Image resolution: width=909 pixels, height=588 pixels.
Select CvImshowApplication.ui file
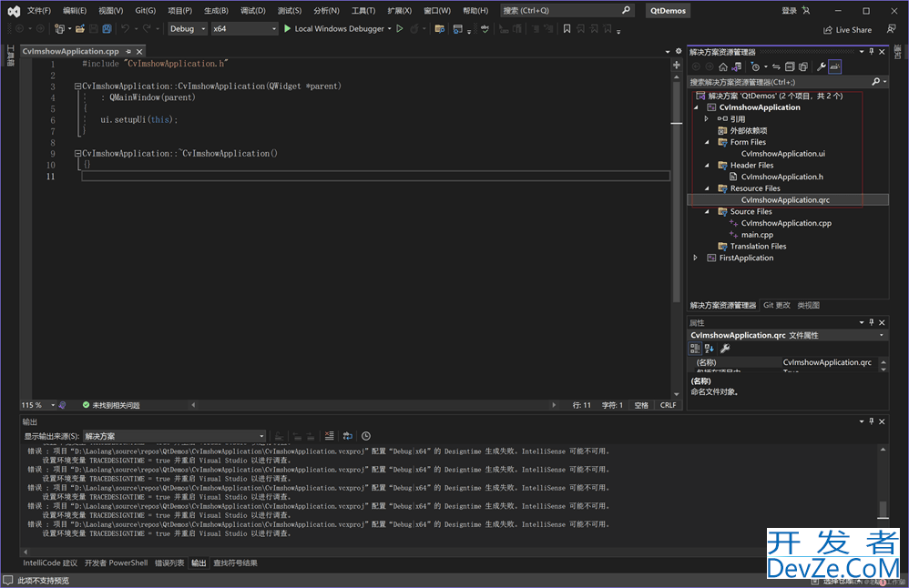782,154
